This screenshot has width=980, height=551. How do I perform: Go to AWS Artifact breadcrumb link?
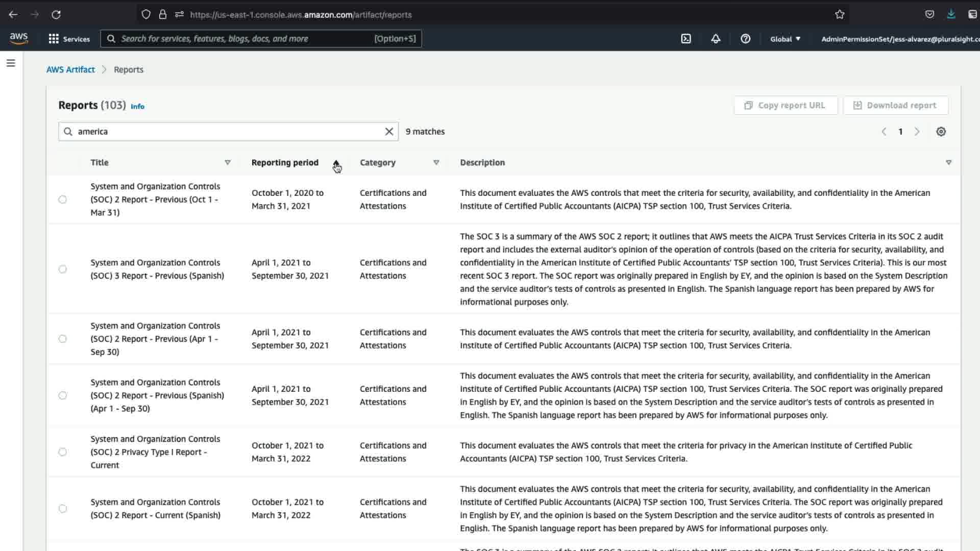tap(70, 70)
